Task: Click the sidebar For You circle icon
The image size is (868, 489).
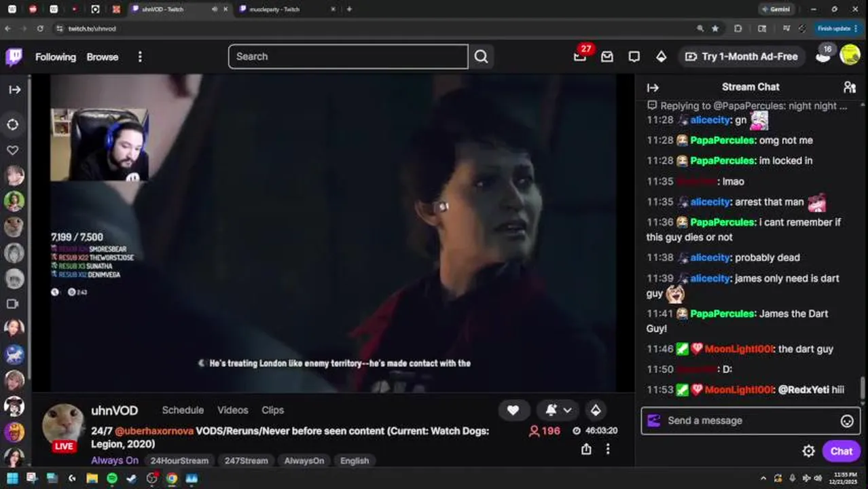Action: (13, 124)
